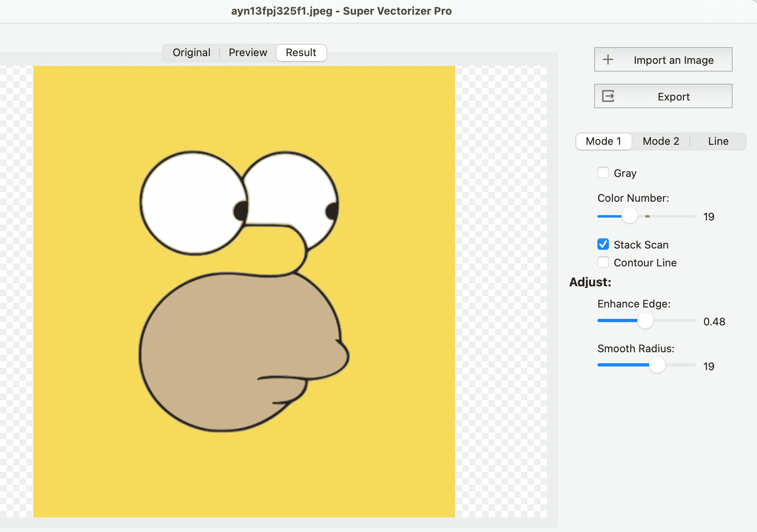The height and width of the screenshot is (532, 757).
Task: Enable the Gray checkbox
Action: pos(603,172)
